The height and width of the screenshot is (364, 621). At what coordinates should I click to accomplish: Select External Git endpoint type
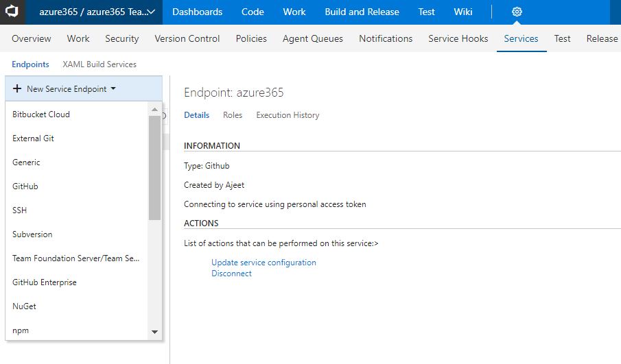point(33,138)
